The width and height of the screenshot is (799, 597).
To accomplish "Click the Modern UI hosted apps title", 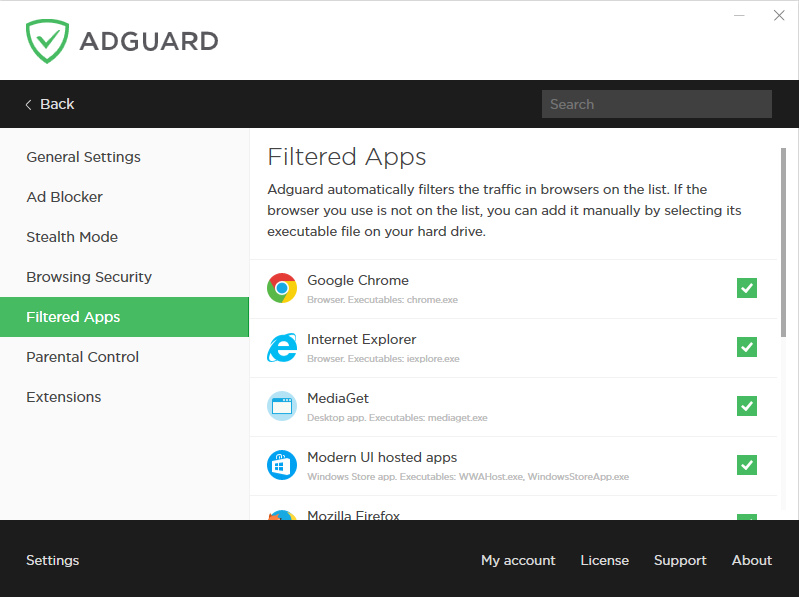I will 382,457.
